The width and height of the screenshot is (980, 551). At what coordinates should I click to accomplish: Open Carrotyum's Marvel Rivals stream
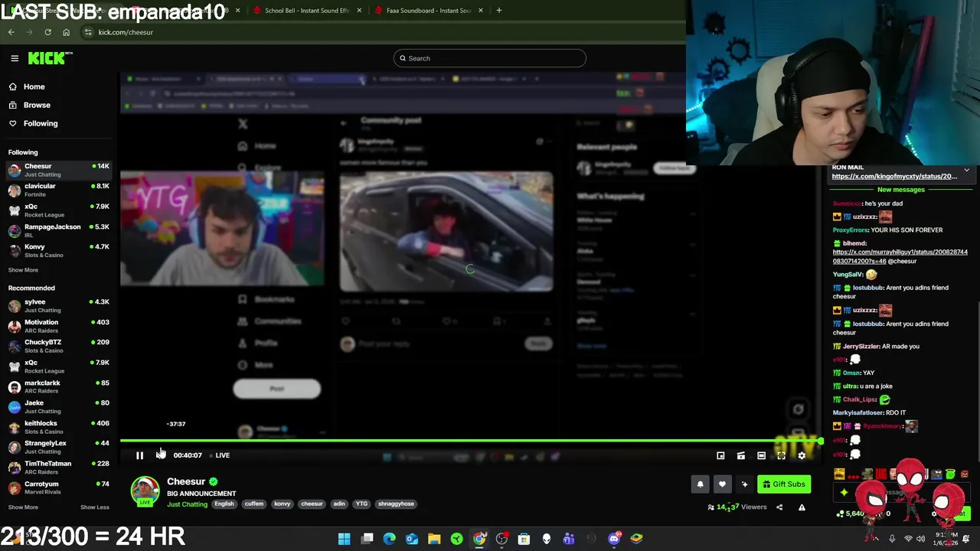pos(59,487)
